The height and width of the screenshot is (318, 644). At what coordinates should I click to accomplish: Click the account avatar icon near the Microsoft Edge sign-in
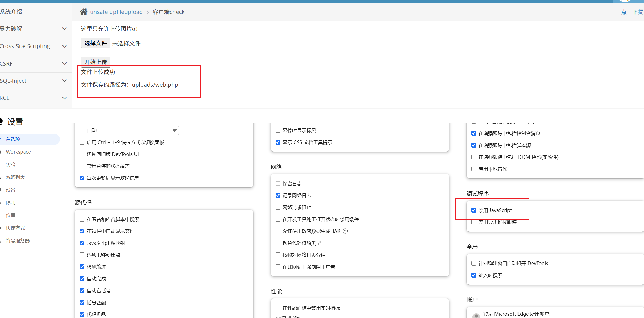476,315
